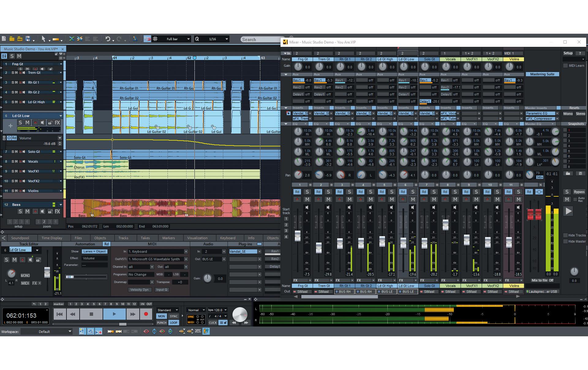The width and height of the screenshot is (588, 370).
Task: Stop playback in the transport console
Action: pyautogui.click(x=91, y=314)
